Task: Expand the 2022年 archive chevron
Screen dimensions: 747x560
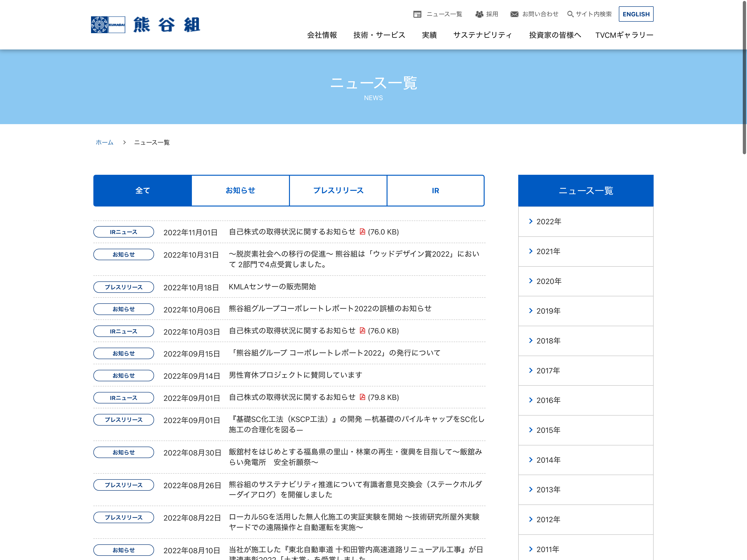Action: coord(531,221)
